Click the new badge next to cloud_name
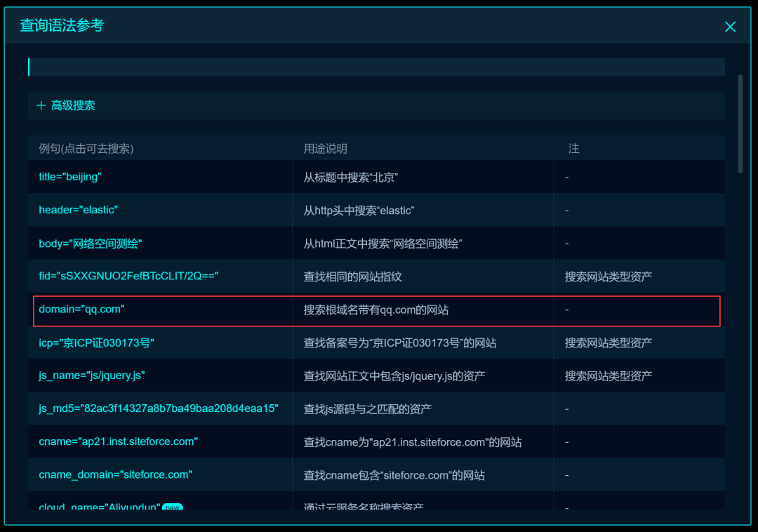 tap(172, 507)
